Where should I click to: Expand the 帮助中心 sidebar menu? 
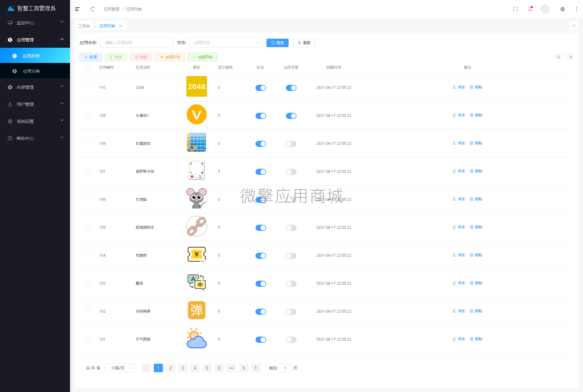point(35,138)
